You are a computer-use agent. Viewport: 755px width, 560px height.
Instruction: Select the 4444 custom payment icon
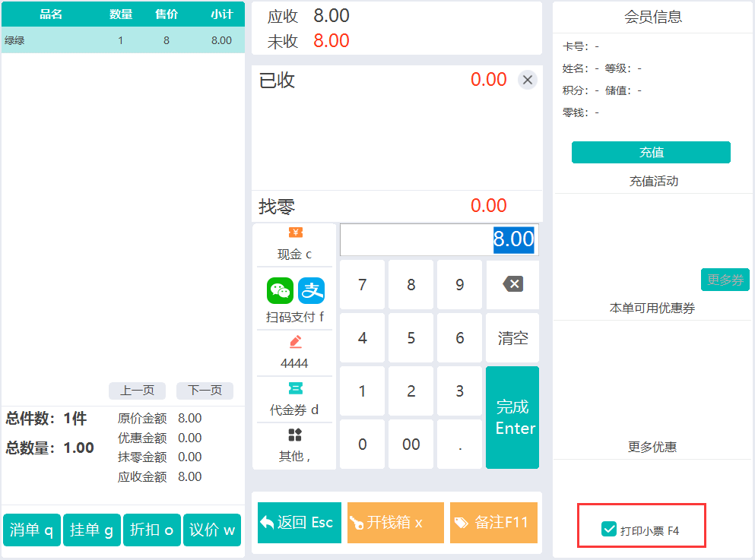(x=295, y=342)
